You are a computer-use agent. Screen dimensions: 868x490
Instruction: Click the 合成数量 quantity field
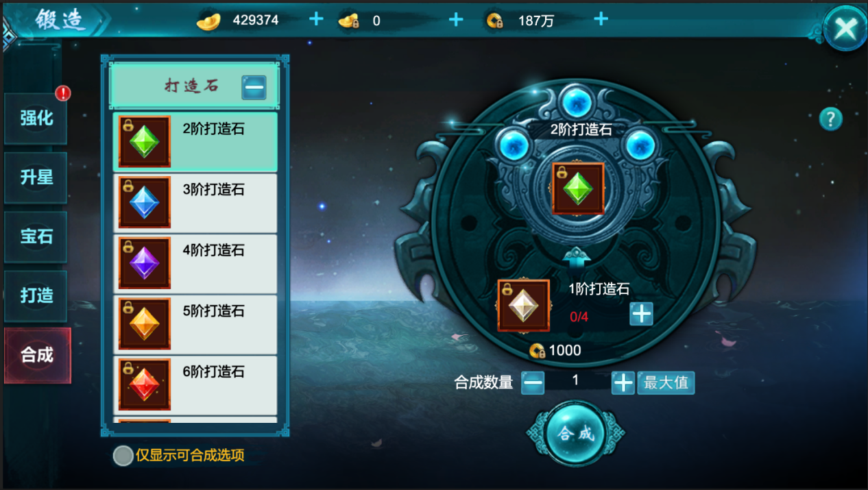click(576, 381)
